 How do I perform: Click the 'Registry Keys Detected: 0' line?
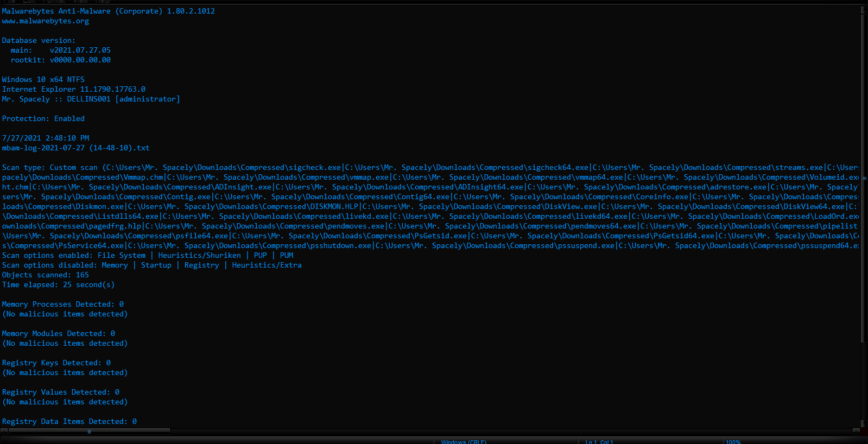tap(56, 363)
